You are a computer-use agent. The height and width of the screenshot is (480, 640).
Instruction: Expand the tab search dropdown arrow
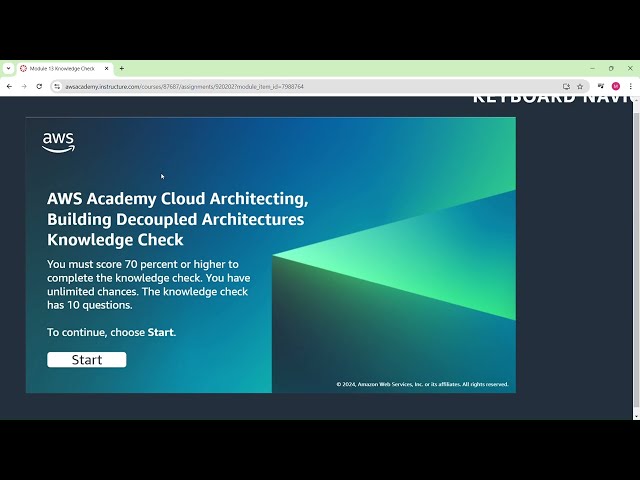click(8, 69)
